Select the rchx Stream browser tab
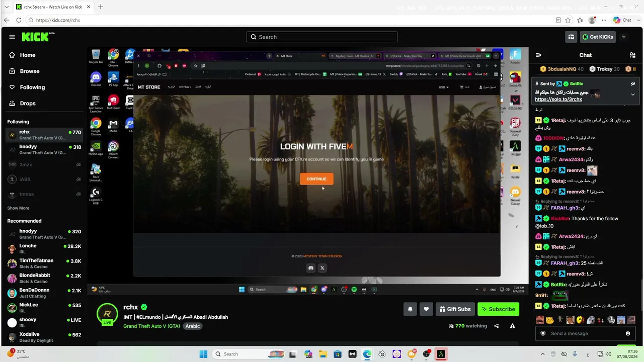This screenshot has height=362, width=644. coord(52,7)
